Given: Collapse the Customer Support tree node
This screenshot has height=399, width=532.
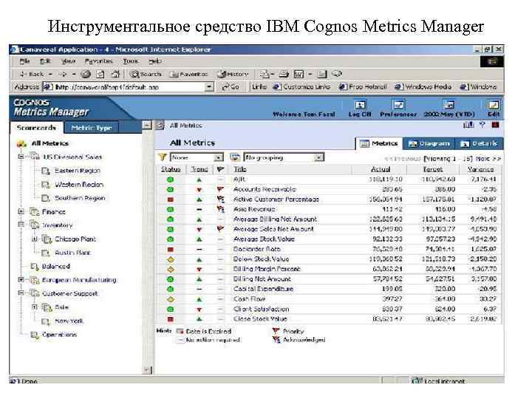Looking at the screenshot, I should [21, 293].
